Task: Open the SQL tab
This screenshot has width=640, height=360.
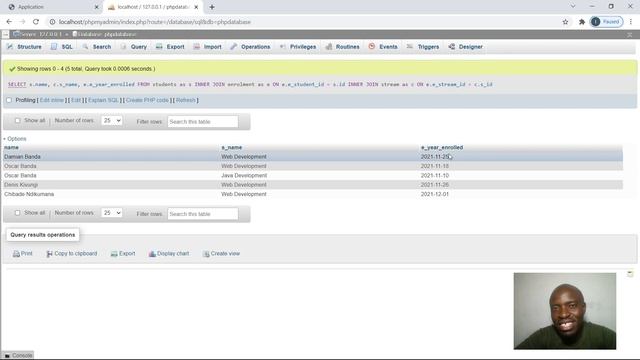Action: tap(62, 47)
